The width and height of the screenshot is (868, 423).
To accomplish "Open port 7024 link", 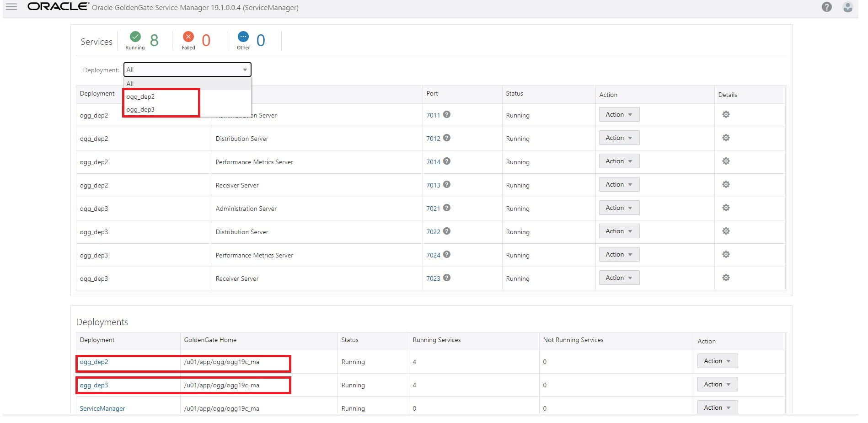I will (x=433, y=255).
